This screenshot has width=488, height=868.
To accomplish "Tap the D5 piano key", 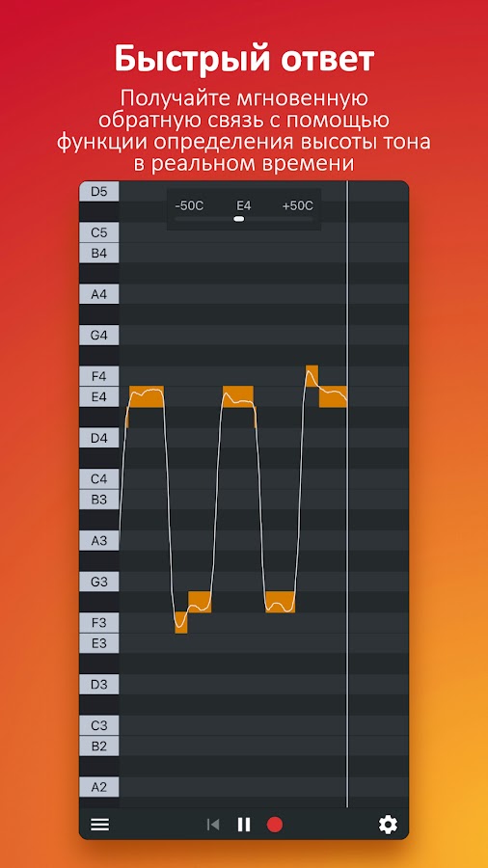I will (99, 192).
